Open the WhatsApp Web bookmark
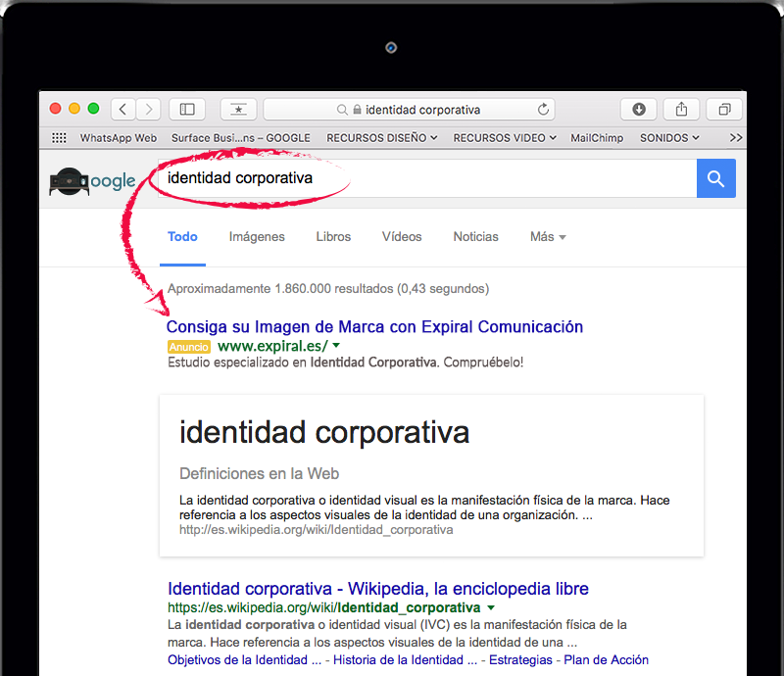 [x=119, y=137]
